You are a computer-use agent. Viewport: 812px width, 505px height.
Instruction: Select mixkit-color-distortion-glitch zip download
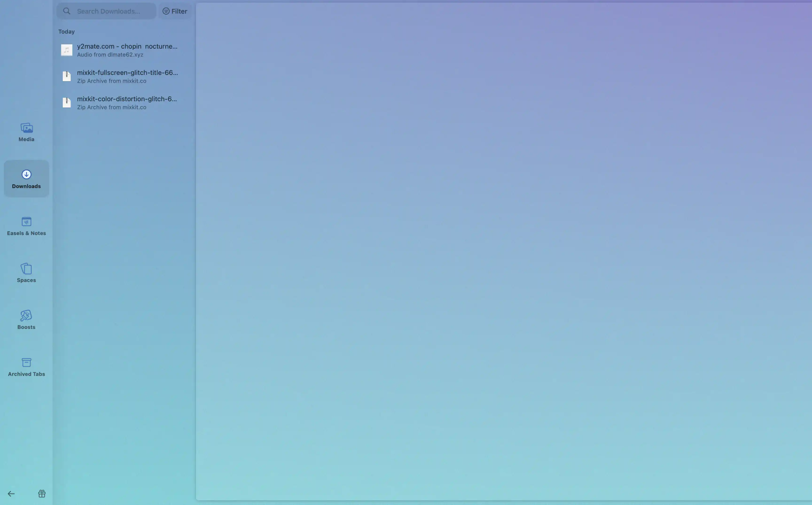(x=127, y=103)
